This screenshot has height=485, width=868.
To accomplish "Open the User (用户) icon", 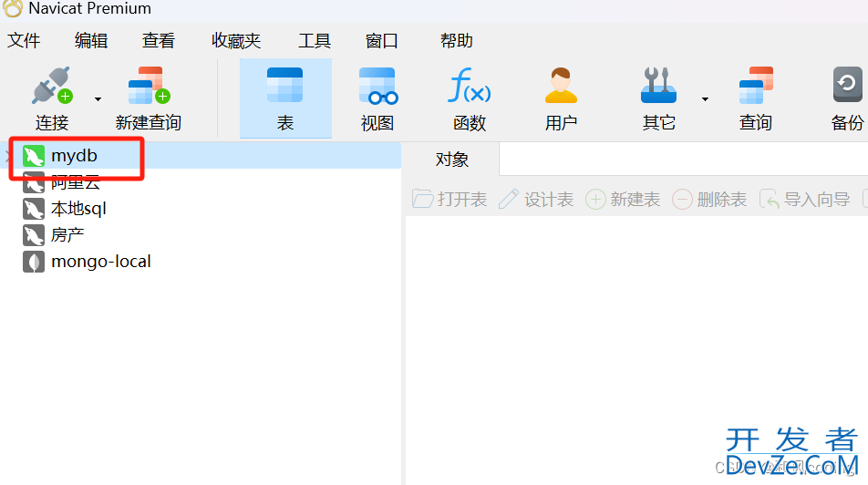I will coord(561,86).
